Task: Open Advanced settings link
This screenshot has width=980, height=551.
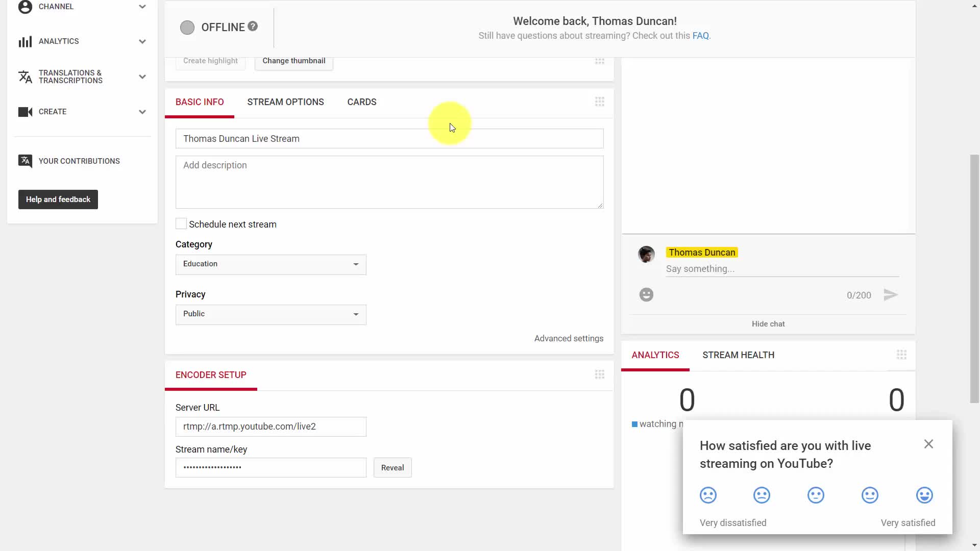Action: pos(569,338)
